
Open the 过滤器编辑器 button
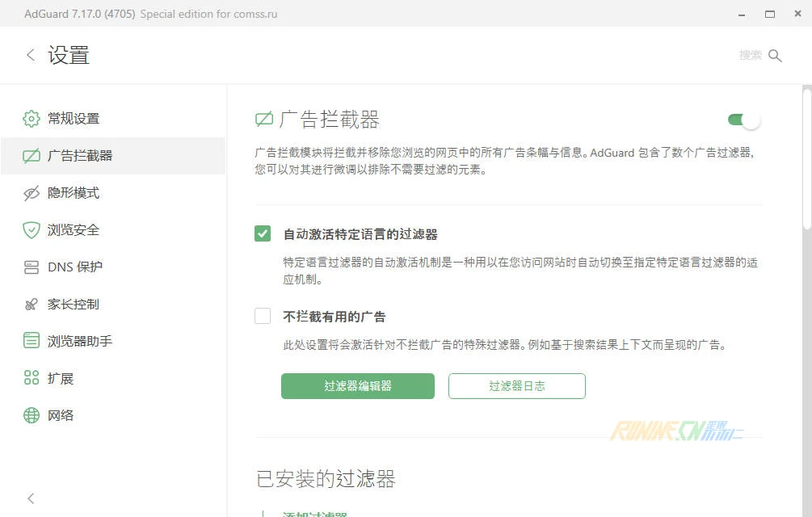[357, 386]
